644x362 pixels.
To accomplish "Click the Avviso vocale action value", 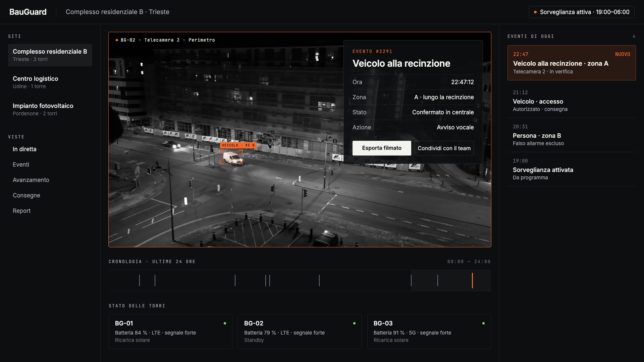I will pos(455,127).
